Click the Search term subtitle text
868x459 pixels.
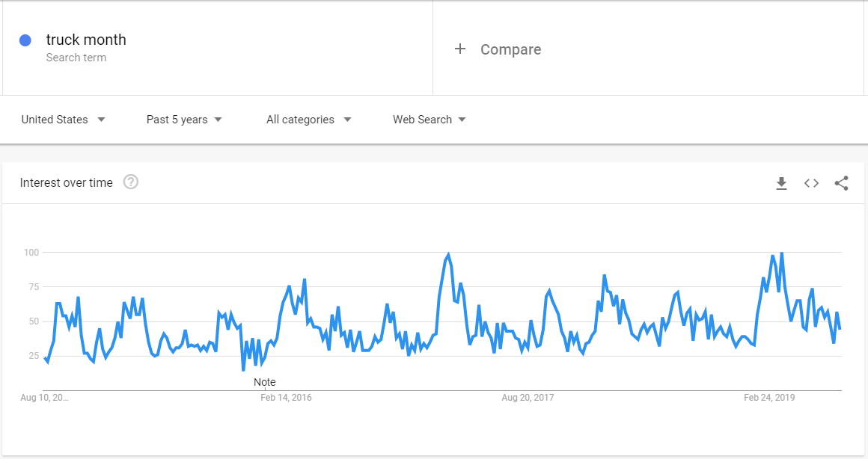[x=76, y=58]
